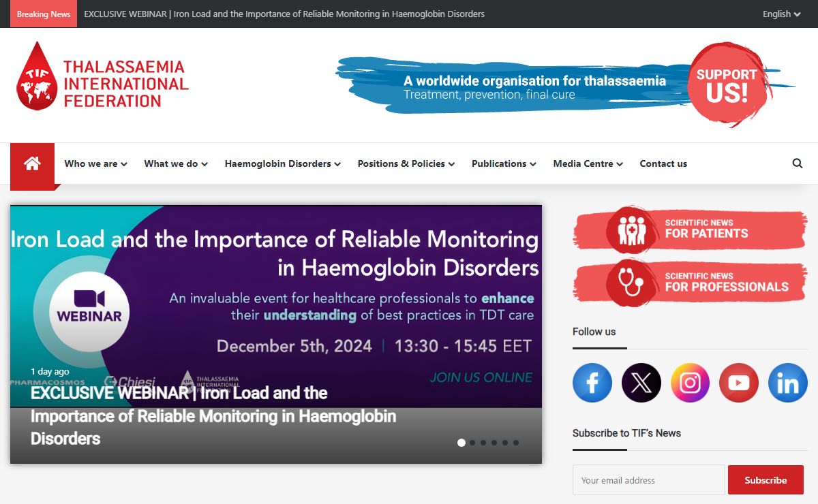818x504 pixels.
Task: Open the Exclusive Webinar slide title link
Action: (213, 415)
